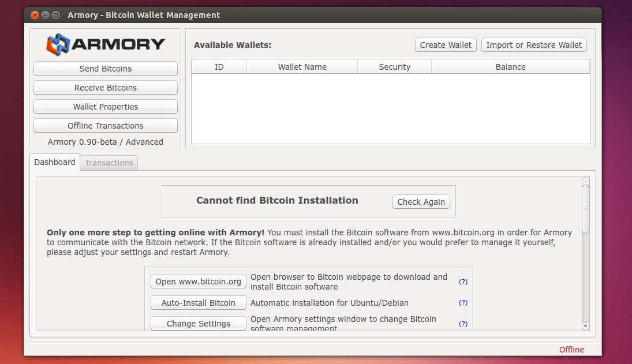The height and width of the screenshot is (364, 632).
Task: Switch to the Transactions tab
Action: click(x=109, y=163)
